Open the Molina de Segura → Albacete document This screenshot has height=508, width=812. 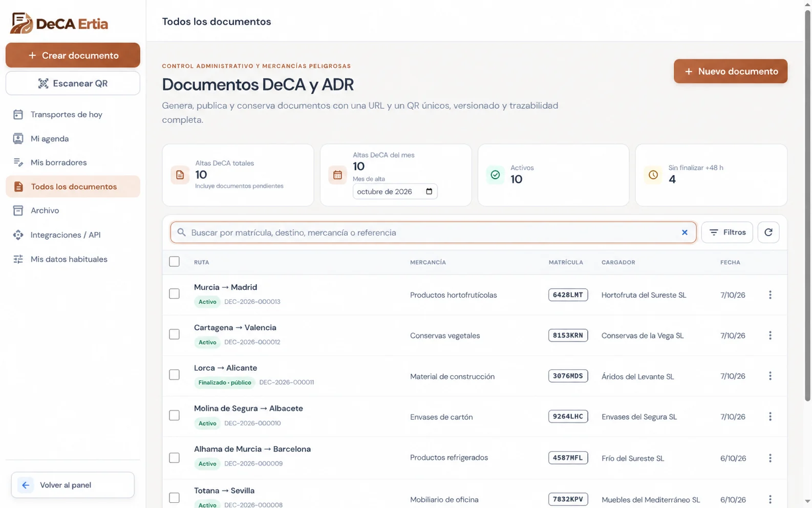click(x=248, y=409)
